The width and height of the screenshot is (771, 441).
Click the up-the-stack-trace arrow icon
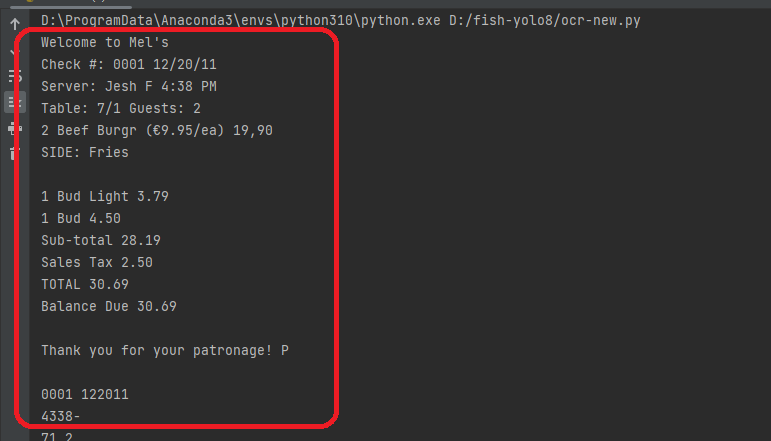(15, 23)
